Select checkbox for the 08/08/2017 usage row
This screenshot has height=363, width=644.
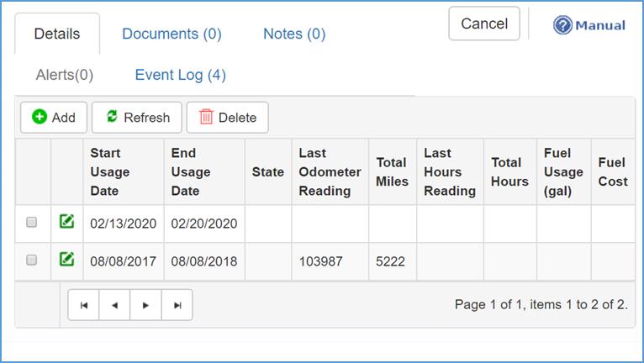[x=32, y=260]
